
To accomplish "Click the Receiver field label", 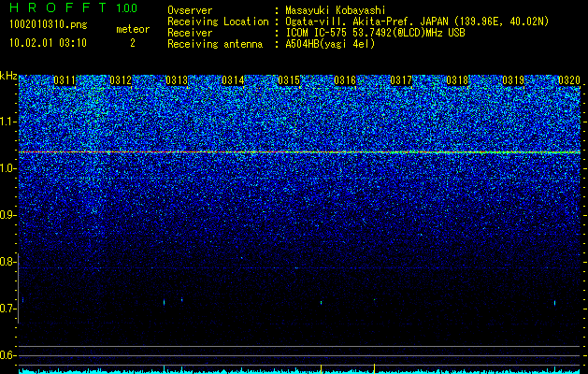I will click(x=190, y=33).
